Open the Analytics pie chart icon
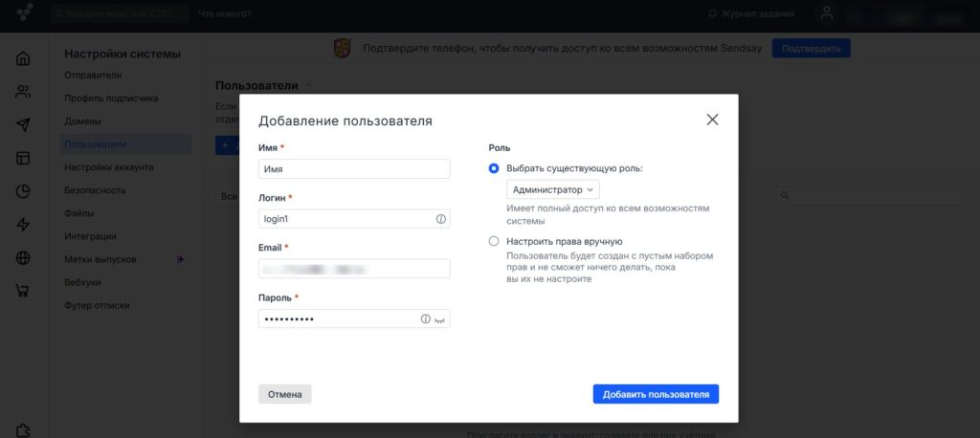Screen dimensions: 980x438 point(23,191)
